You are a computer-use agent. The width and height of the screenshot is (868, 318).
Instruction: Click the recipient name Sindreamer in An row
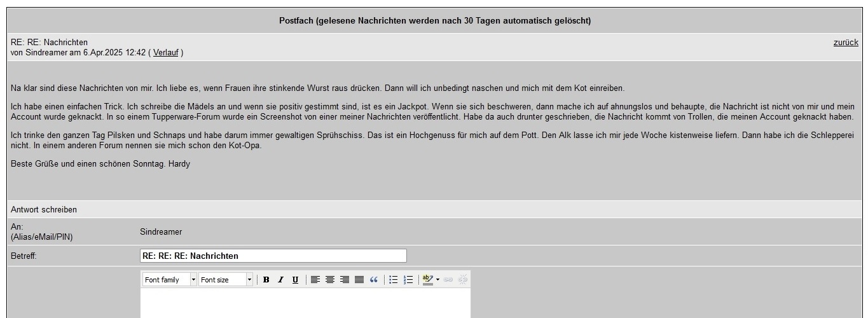161,232
